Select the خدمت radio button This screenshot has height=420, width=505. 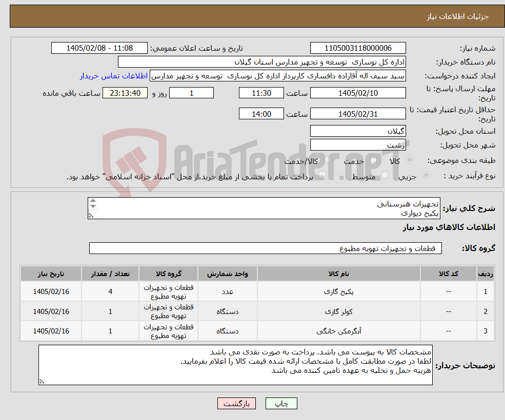374,160
